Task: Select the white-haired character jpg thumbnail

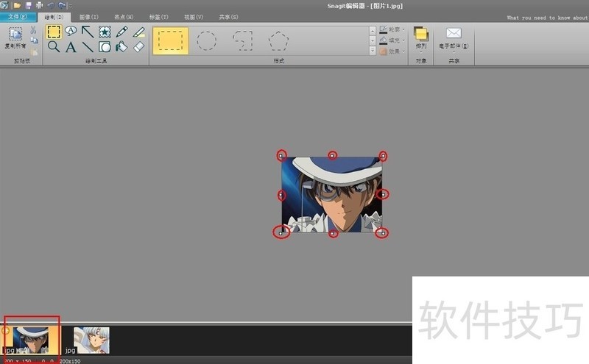Action: pos(91,340)
